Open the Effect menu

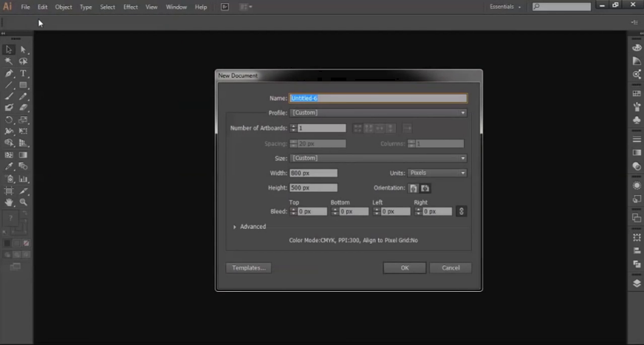click(130, 7)
